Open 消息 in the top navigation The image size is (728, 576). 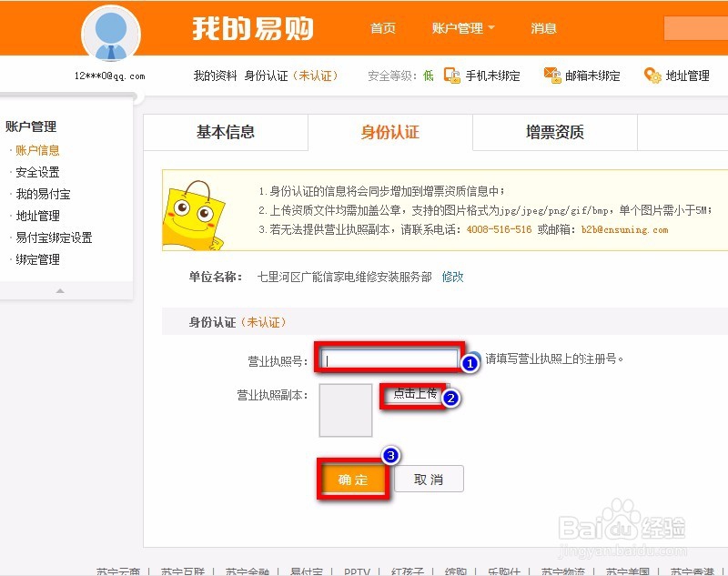click(x=543, y=28)
